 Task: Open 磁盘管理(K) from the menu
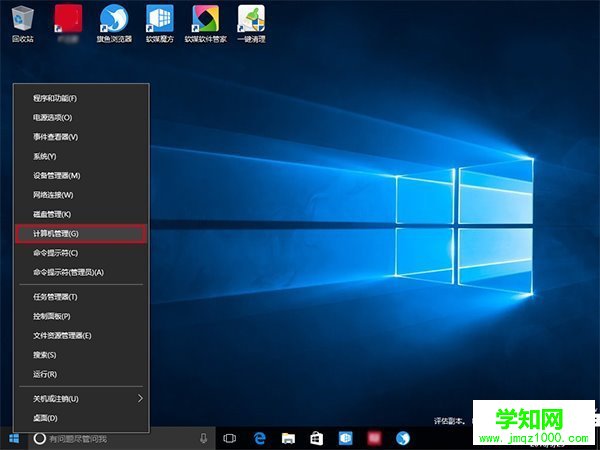click(81, 214)
